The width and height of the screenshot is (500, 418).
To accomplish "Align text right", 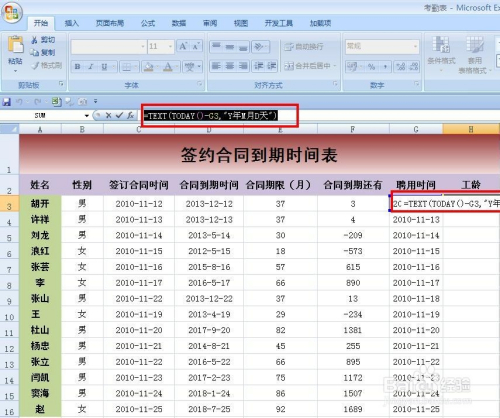I will click(243, 66).
